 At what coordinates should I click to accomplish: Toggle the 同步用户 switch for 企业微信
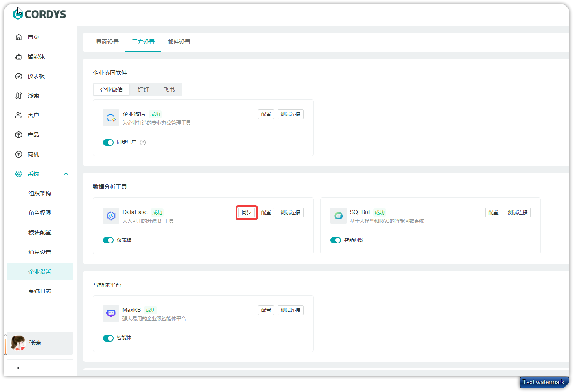pyautogui.click(x=108, y=142)
